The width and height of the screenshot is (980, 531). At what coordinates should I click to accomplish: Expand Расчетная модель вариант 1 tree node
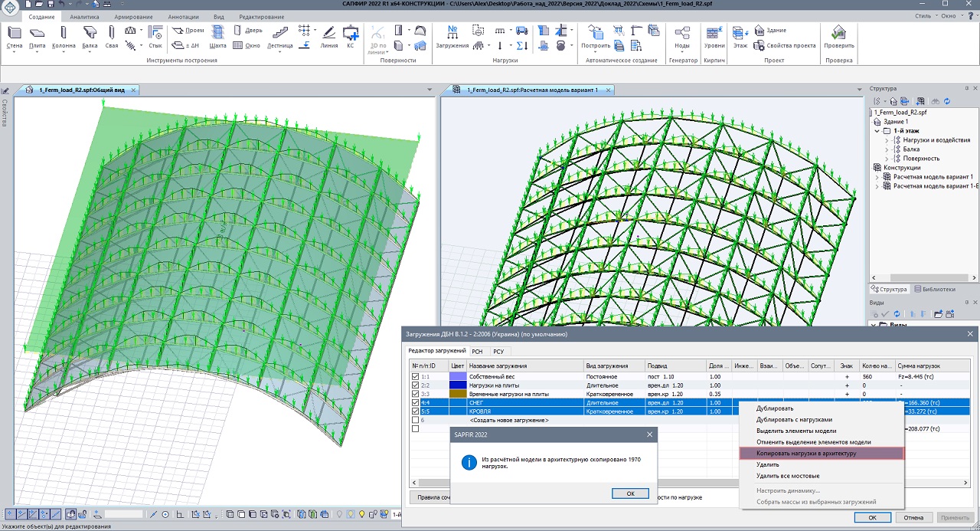pos(877,177)
